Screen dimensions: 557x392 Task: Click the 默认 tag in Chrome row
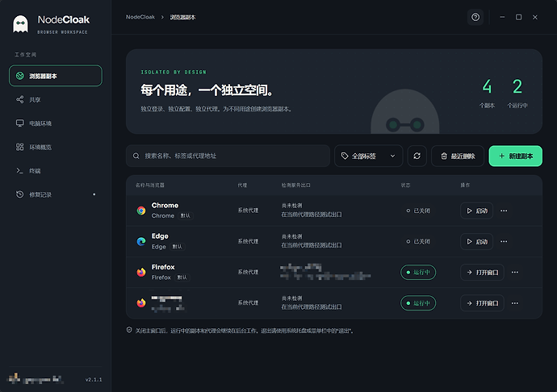coord(186,215)
